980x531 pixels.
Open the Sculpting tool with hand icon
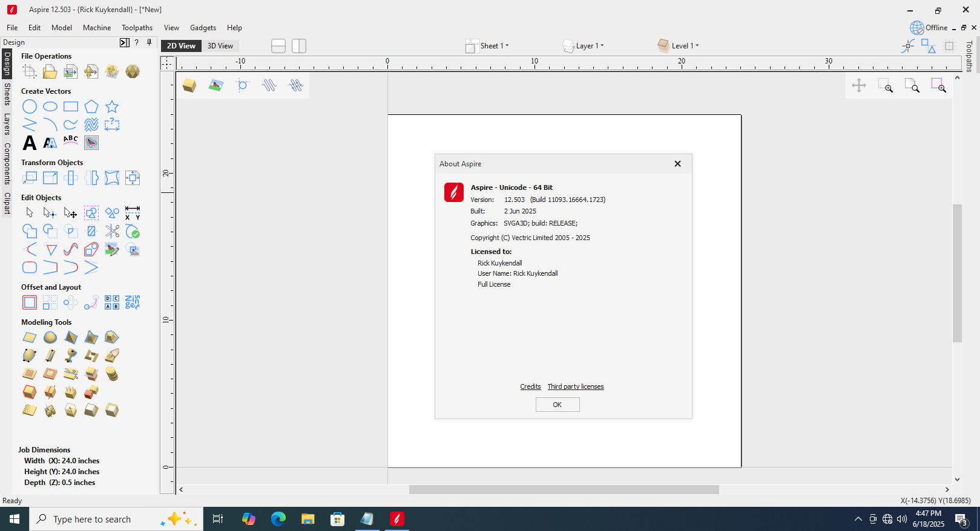coord(111,356)
